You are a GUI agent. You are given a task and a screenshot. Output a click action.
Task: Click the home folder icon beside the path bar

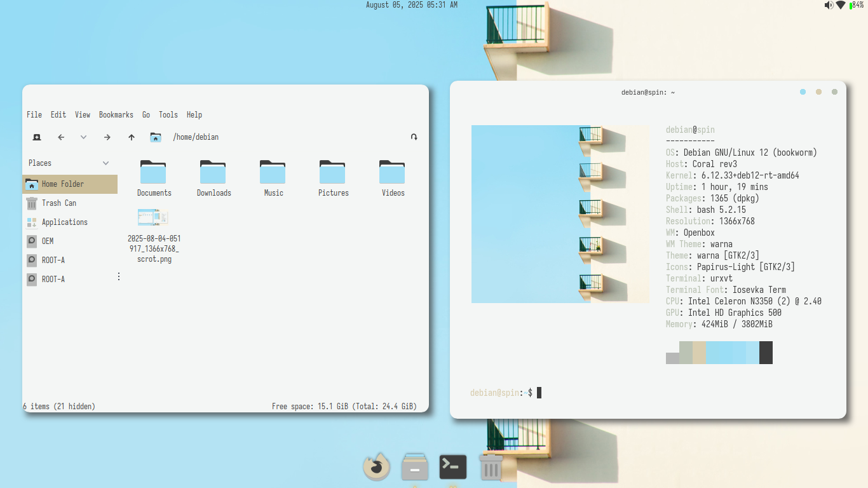click(156, 137)
